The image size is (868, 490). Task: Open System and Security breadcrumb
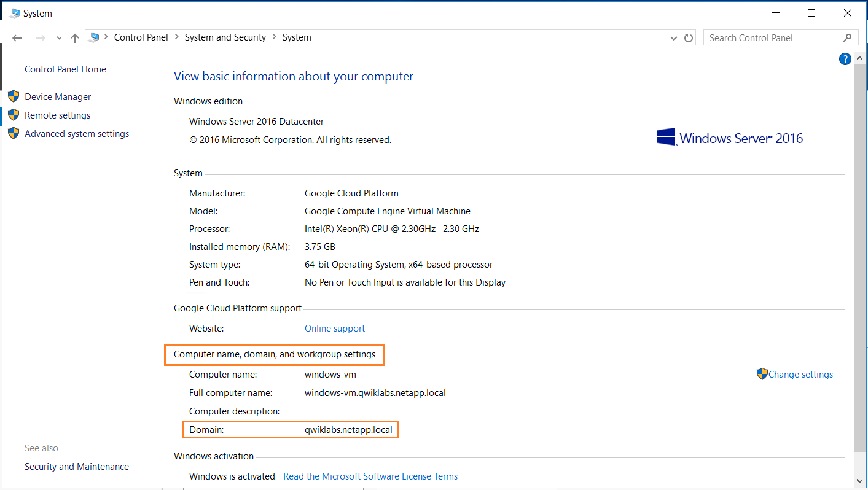coord(225,37)
